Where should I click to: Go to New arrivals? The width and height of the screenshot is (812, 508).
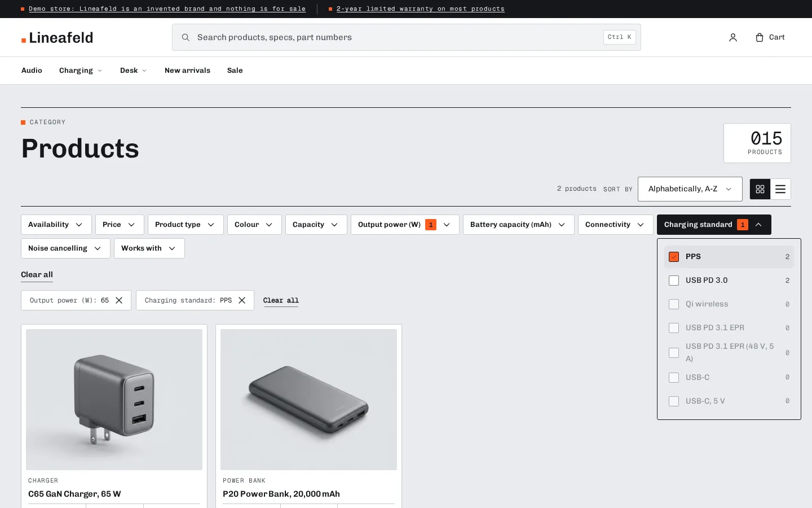point(187,71)
